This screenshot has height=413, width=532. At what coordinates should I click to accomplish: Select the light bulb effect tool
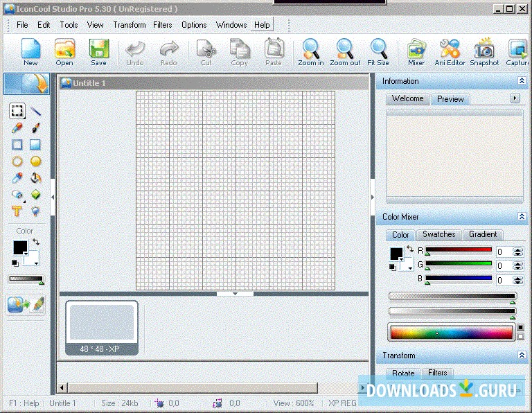[x=35, y=211]
